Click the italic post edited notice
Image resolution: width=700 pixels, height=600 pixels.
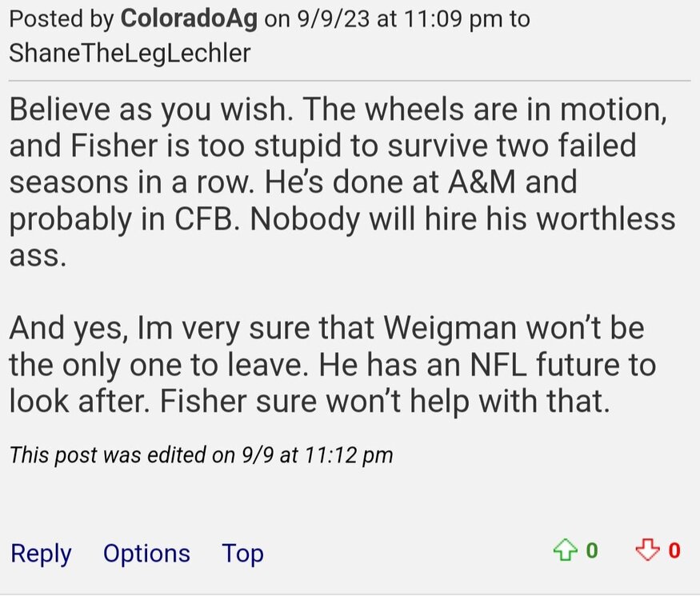[x=201, y=456]
